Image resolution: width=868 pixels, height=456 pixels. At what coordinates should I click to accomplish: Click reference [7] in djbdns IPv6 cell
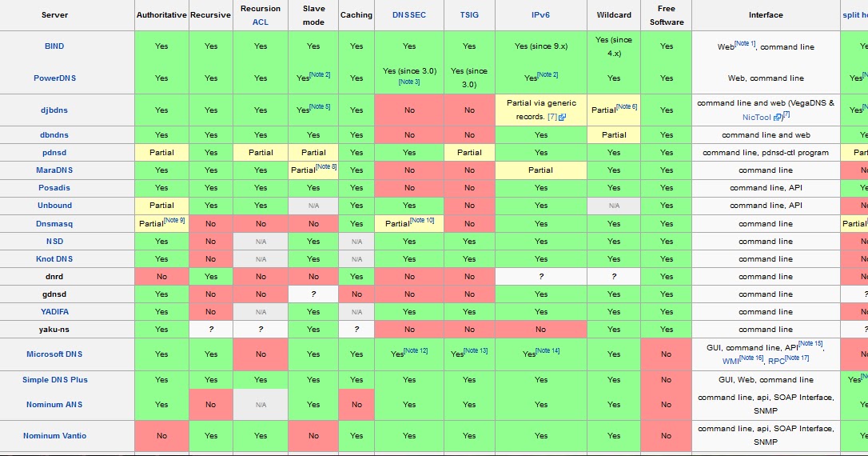552,117
